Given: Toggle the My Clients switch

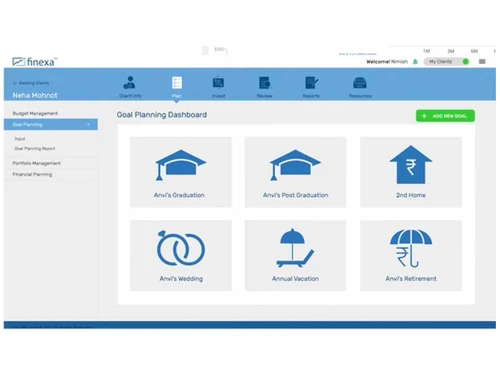Looking at the screenshot, I should point(447,62).
